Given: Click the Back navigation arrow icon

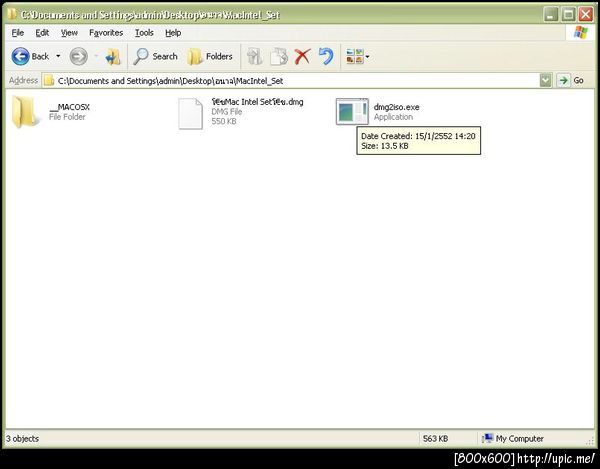Looking at the screenshot, I should click(20, 57).
